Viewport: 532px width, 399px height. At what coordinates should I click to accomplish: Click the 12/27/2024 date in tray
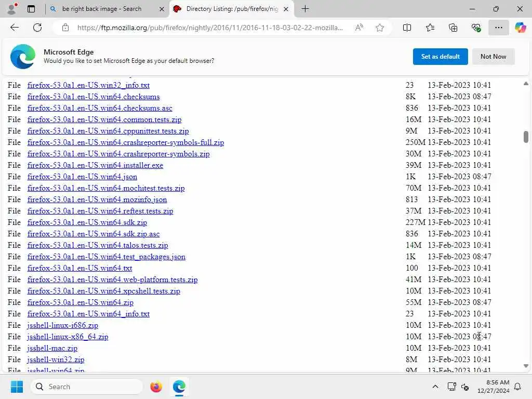494,391
